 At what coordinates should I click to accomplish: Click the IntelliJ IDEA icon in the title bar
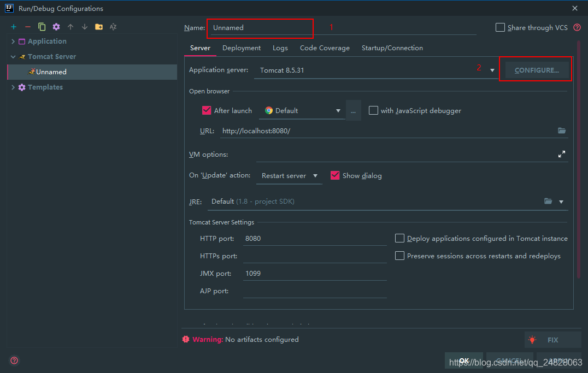[x=9, y=8]
